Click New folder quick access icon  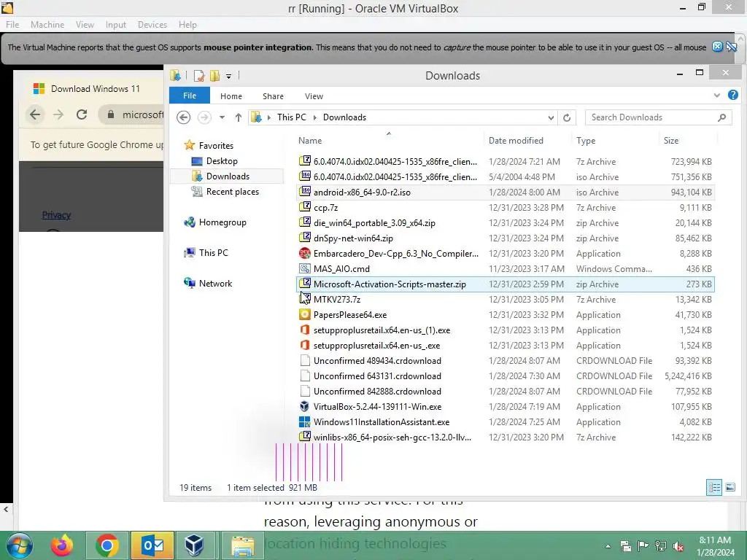coord(215,75)
